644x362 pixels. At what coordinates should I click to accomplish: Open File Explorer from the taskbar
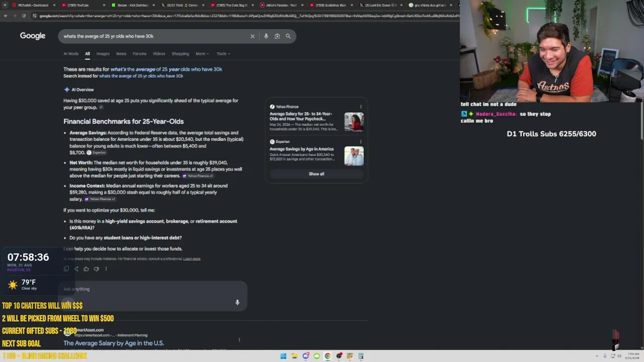pyautogui.click(x=294, y=356)
